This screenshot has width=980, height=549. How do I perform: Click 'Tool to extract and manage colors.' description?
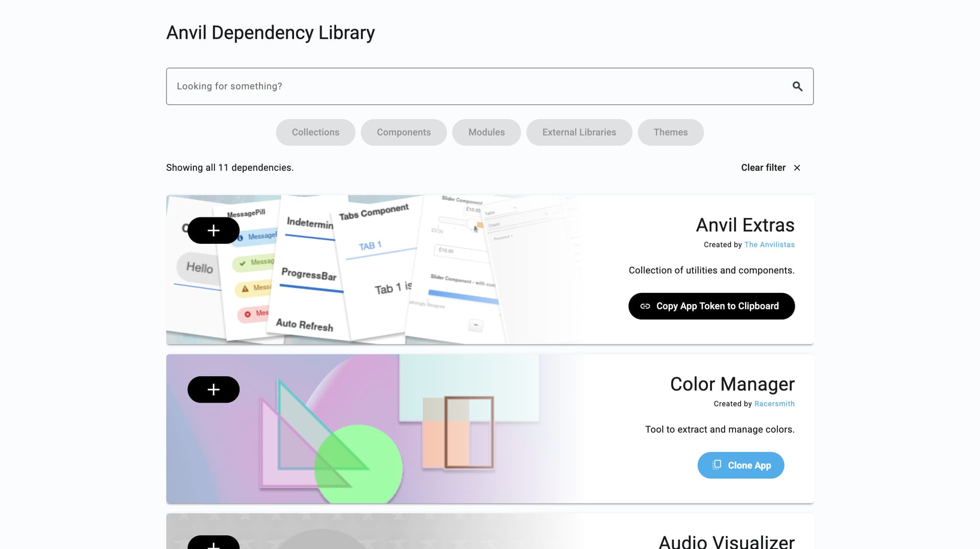click(720, 430)
